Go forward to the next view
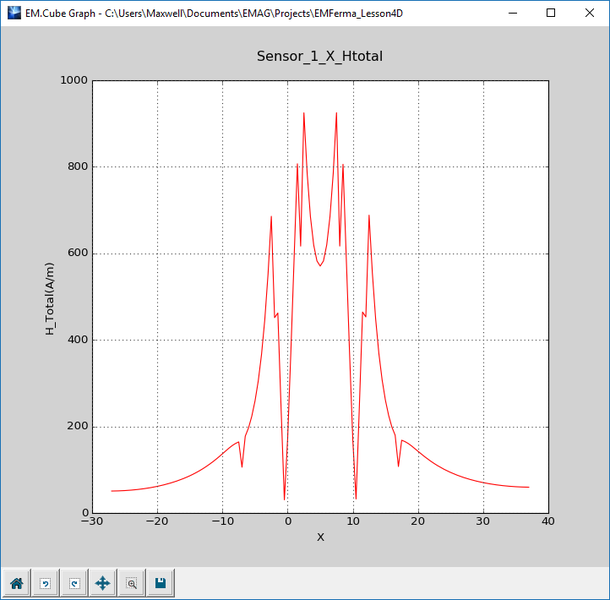The width and height of the screenshot is (610, 600). (73, 582)
